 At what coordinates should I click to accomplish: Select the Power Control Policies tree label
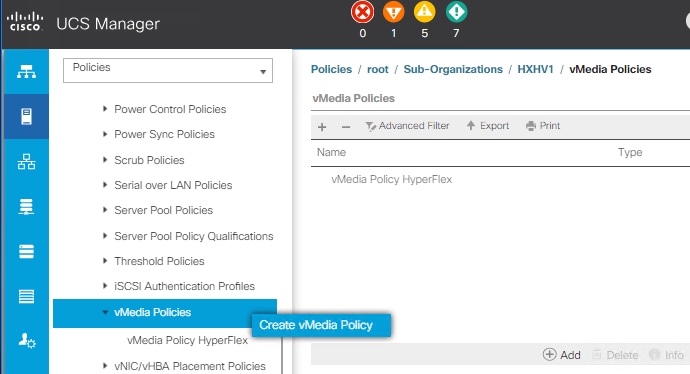pos(170,109)
